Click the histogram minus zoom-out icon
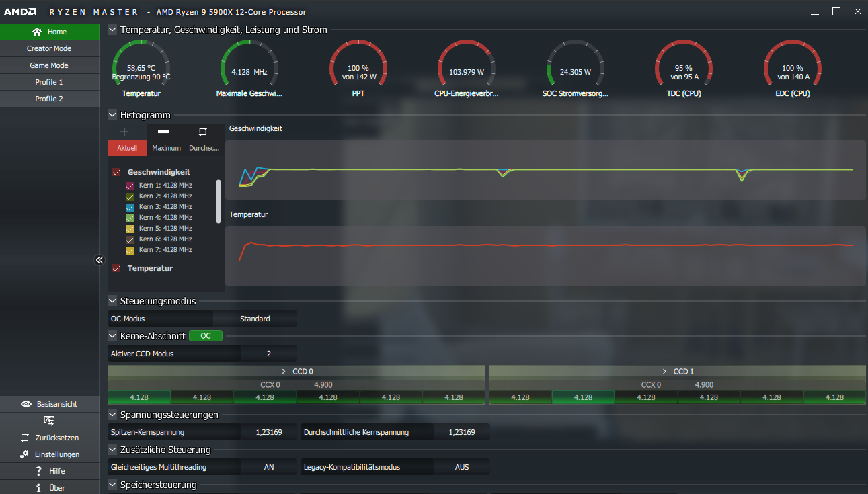The height and width of the screenshot is (494, 868). tap(163, 132)
